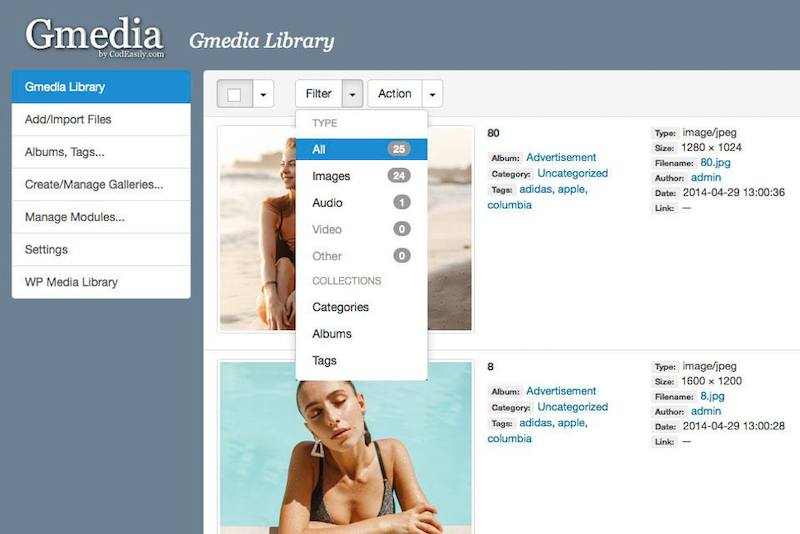800x534 pixels.
Task: Collapse the Filter dropdown arrow
Action: (353, 94)
